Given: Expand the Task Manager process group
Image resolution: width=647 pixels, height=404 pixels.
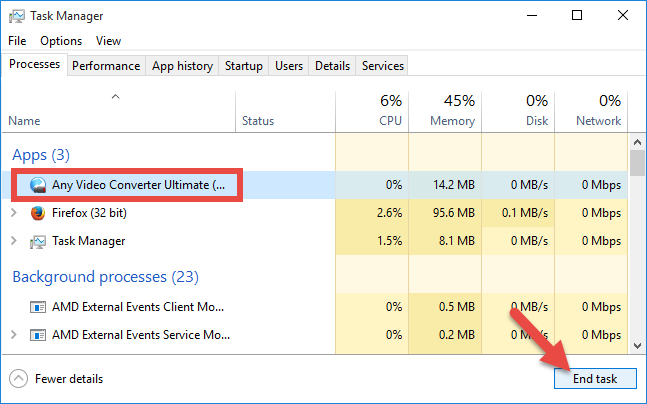Looking at the screenshot, I should tap(14, 241).
